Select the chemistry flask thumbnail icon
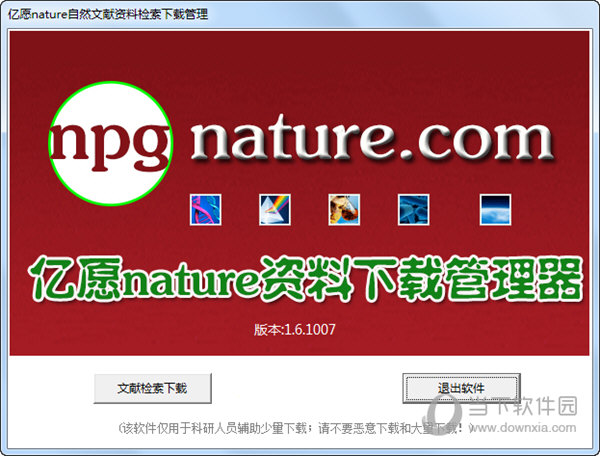 344,210
